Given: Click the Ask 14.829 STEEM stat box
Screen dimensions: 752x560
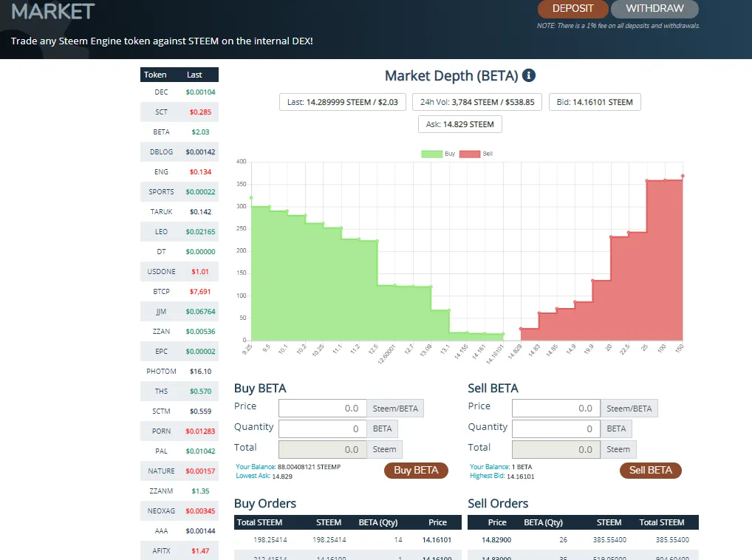Looking at the screenshot, I should coord(460,124).
